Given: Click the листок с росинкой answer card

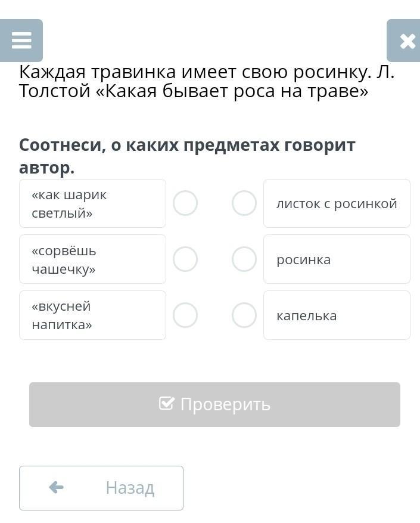Looking at the screenshot, I should pos(337,203).
